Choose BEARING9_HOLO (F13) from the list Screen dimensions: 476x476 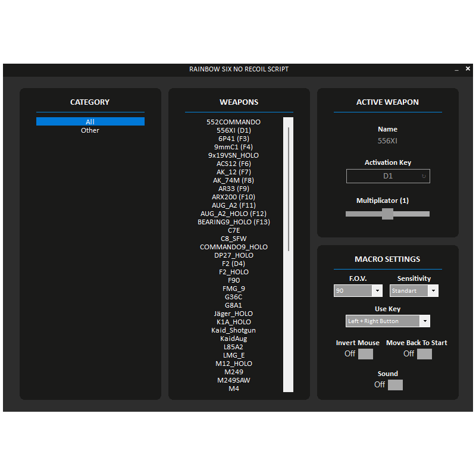[x=233, y=222]
